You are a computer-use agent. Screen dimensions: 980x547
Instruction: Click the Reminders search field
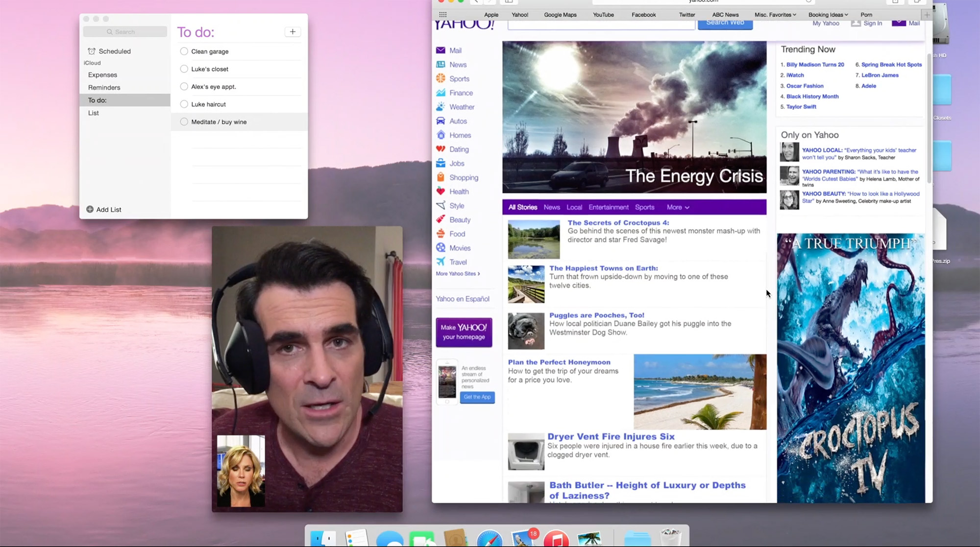coord(125,32)
